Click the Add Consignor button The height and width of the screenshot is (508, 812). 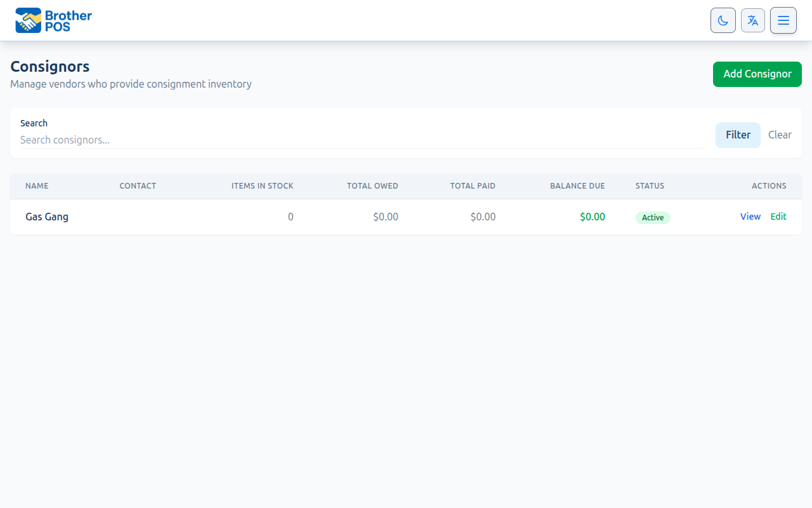757,74
